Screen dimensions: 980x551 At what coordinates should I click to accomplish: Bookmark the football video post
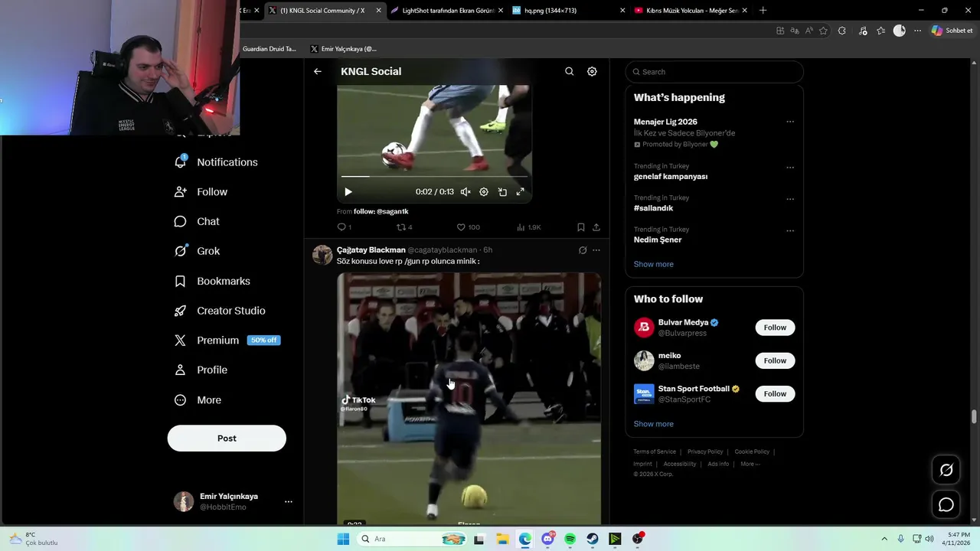point(581,227)
